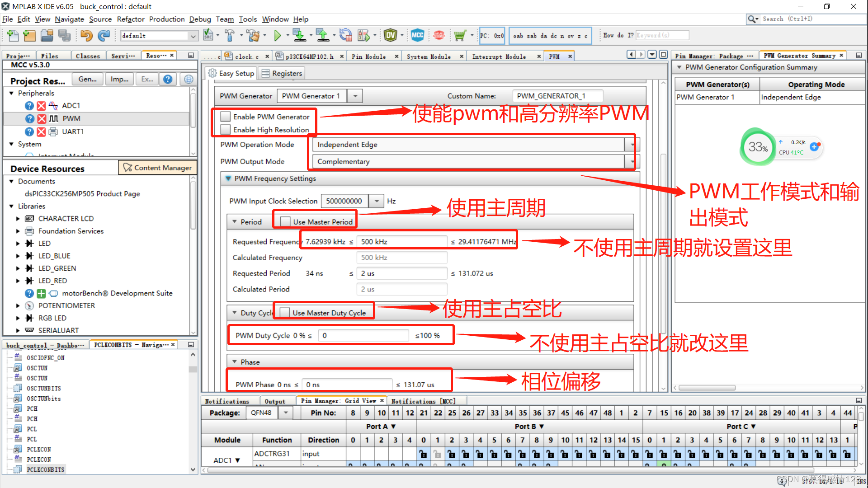Collapse the Peripherals tree node
868x488 pixels.
[11, 93]
